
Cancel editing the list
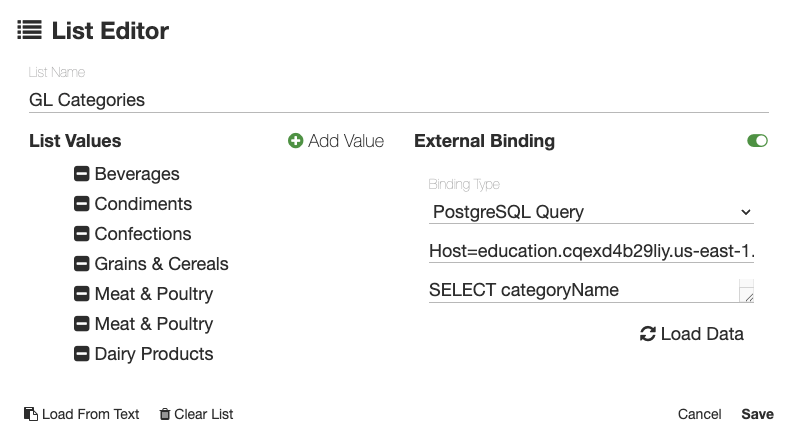[x=699, y=414]
